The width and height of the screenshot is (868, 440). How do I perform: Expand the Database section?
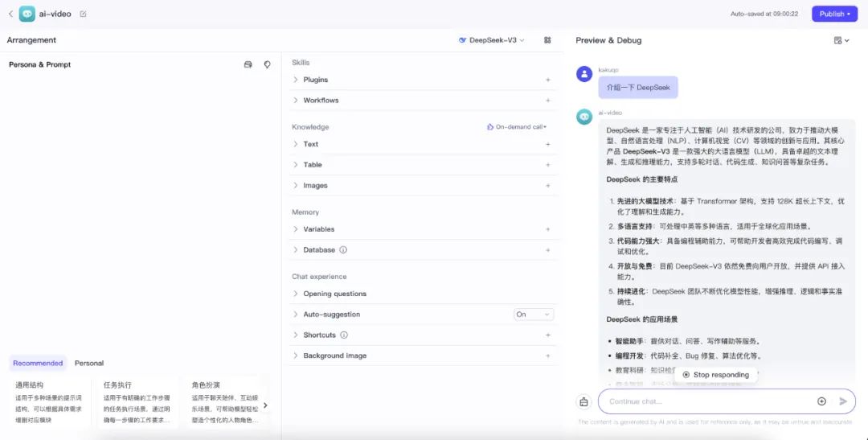click(x=296, y=250)
